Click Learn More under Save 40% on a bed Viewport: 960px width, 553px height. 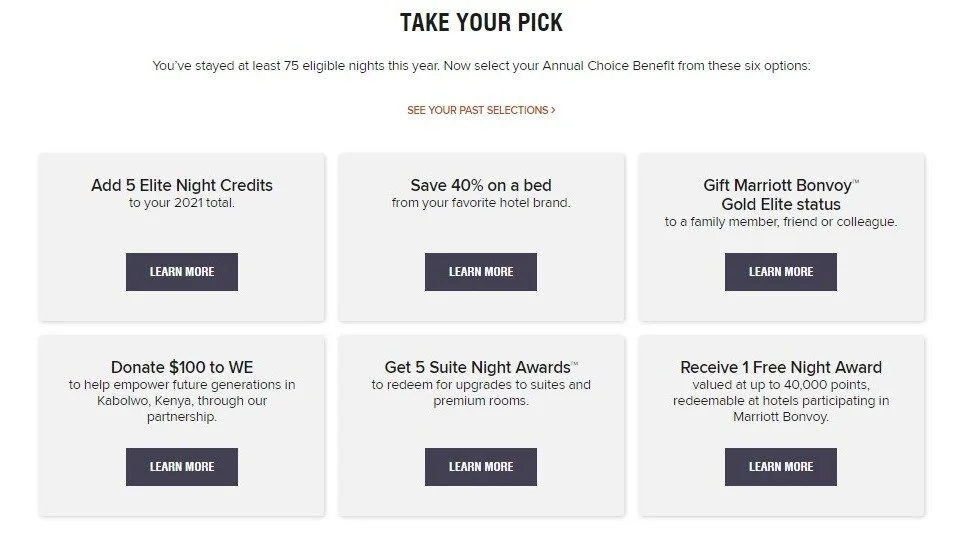(480, 272)
